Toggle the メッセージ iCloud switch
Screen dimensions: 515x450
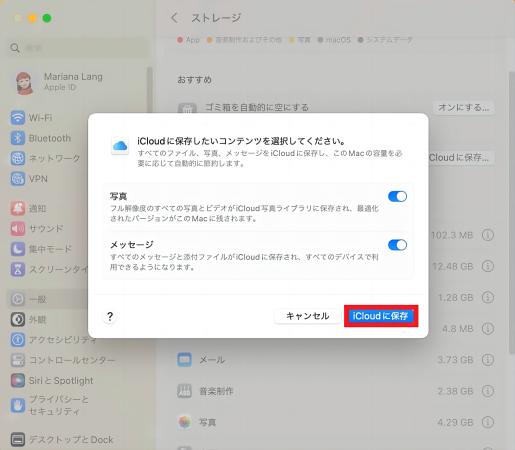pyautogui.click(x=397, y=245)
